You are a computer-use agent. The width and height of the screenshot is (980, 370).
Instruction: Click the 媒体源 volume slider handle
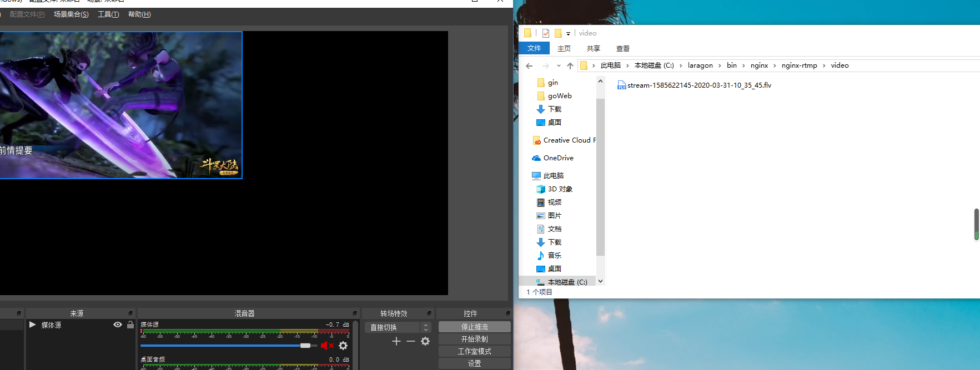point(305,346)
